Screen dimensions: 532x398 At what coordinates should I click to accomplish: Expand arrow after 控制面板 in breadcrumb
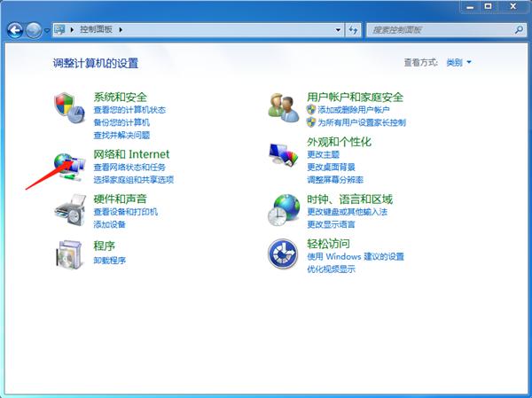pos(121,30)
